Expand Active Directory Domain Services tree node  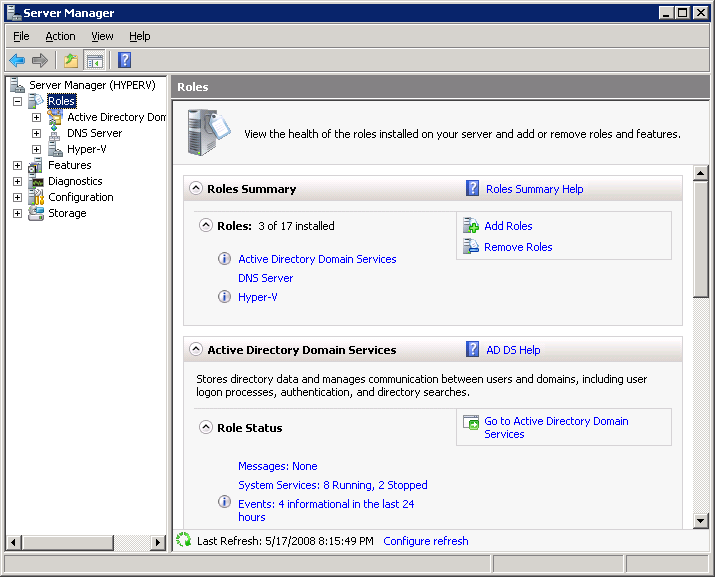point(36,117)
